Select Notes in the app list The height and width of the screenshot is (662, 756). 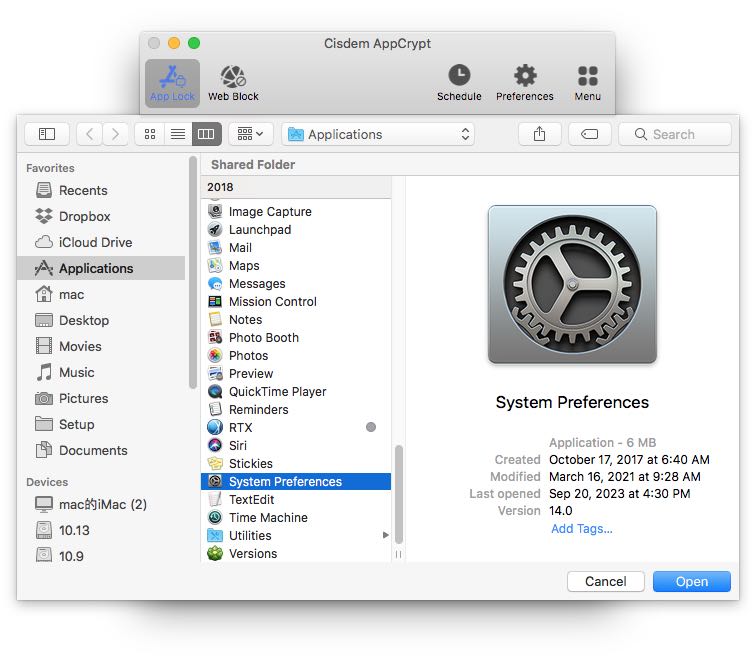coord(296,320)
